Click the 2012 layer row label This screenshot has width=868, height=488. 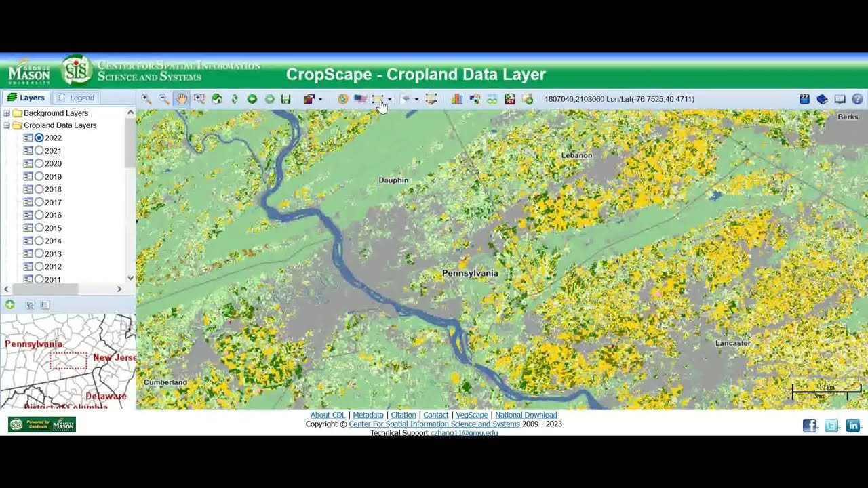coord(53,266)
